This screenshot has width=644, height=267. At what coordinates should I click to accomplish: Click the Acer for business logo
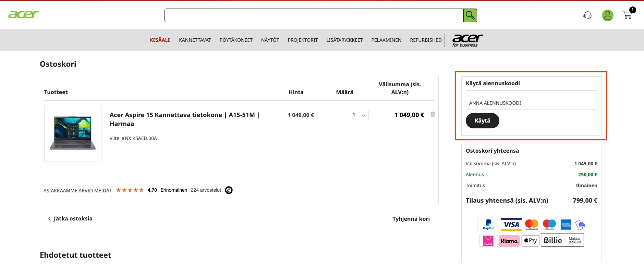pos(467,40)
